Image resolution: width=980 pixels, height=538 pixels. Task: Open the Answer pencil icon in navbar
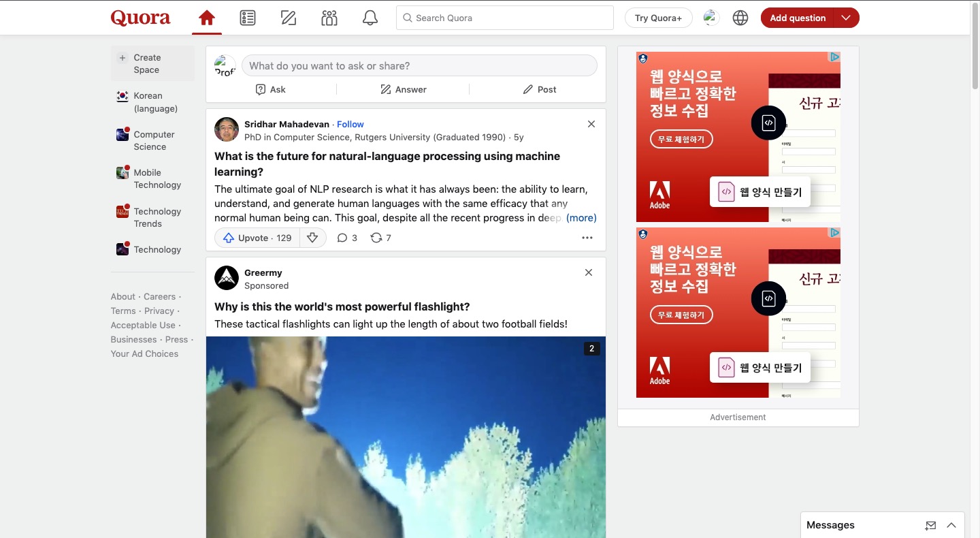(x=289, y=18)
